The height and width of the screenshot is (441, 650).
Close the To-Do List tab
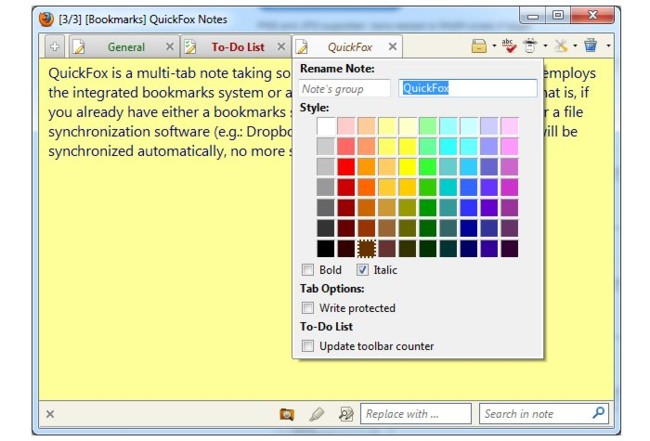(281, 47)
